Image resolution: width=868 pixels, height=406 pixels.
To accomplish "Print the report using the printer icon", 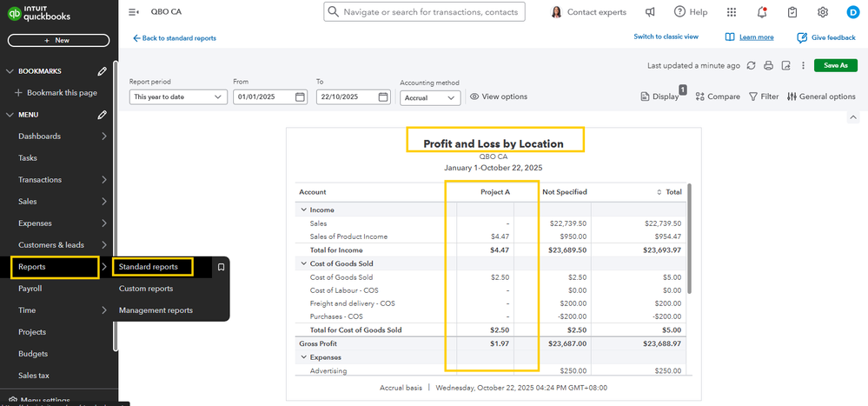I will (x=768, y=65).
